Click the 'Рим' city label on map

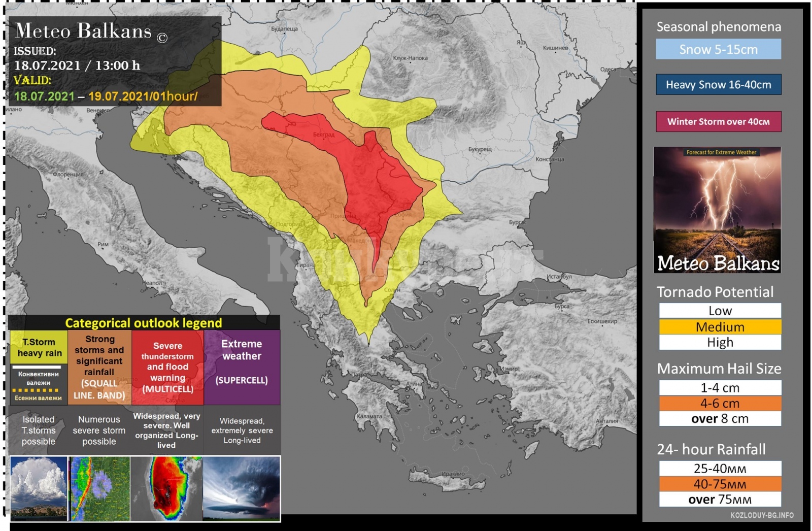click(x=103, y=244)
